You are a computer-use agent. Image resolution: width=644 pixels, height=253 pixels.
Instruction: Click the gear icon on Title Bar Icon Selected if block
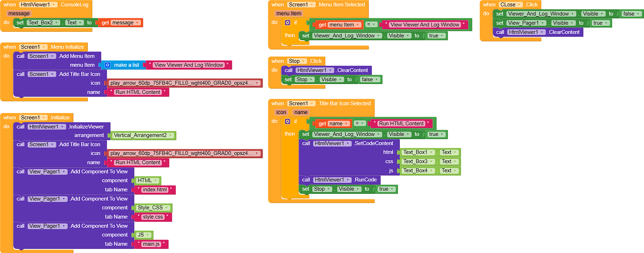click(x=287, y=121)
